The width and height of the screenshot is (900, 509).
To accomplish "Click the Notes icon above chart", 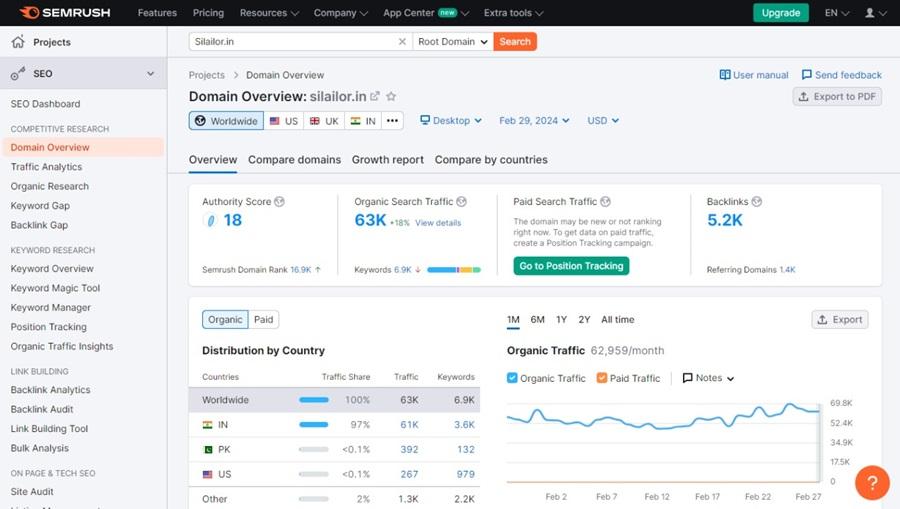I will pyautogui.click(x=687, y=378).
